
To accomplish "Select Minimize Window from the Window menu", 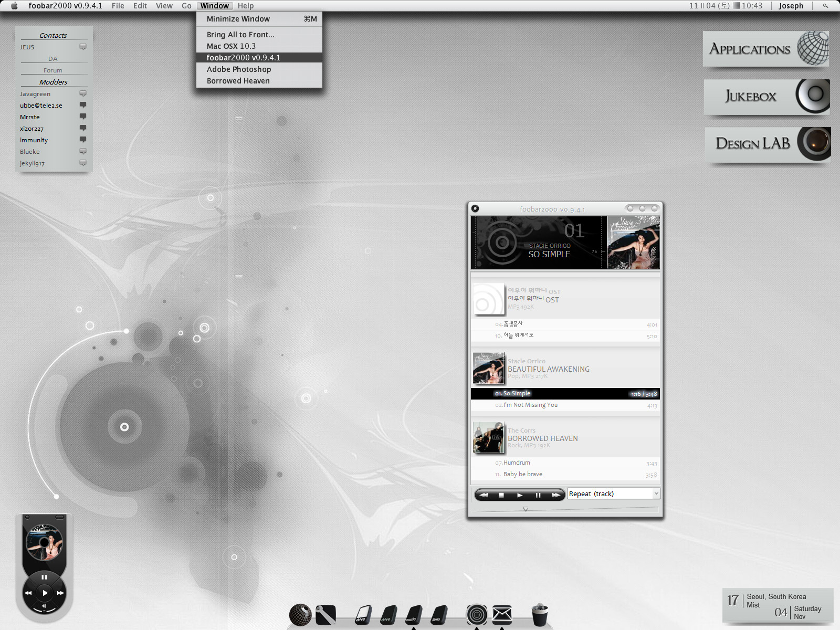I will point(259,19).
